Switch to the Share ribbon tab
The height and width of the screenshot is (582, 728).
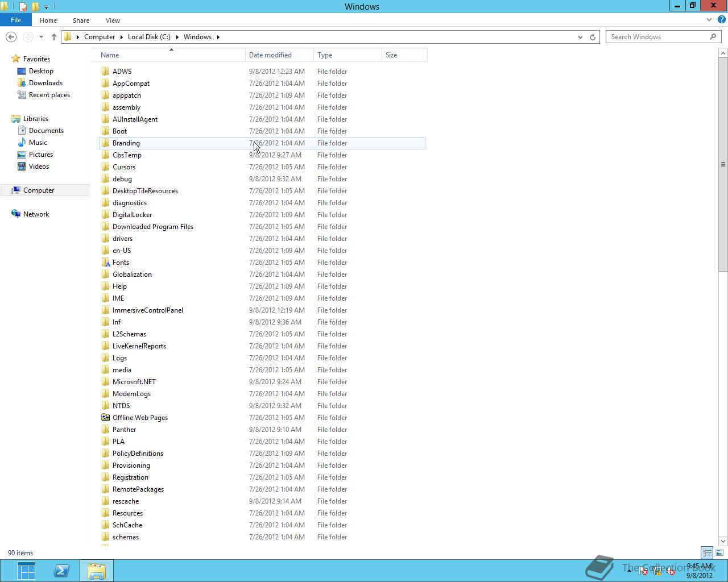(x=81, y=20)
